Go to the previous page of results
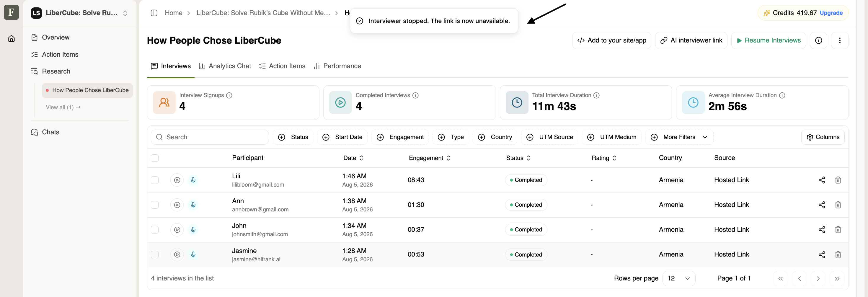 click(799, 278)
